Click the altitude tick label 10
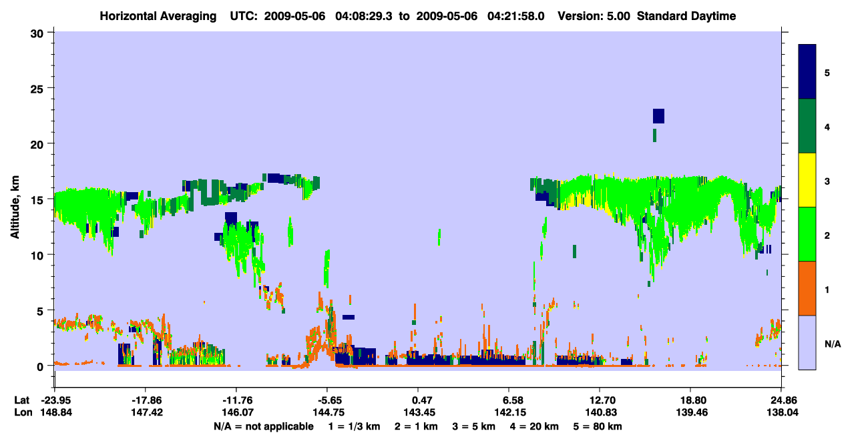The width and height of the screenshot is (868, 445). pyautogui.click(x=37, y=255)
